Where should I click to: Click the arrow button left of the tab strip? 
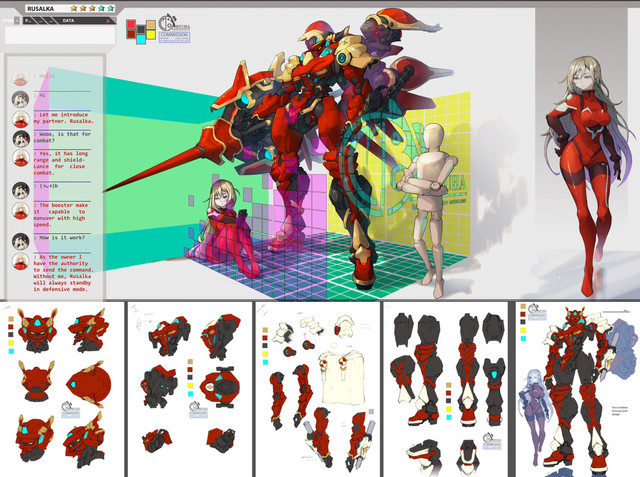pos(17,20)
